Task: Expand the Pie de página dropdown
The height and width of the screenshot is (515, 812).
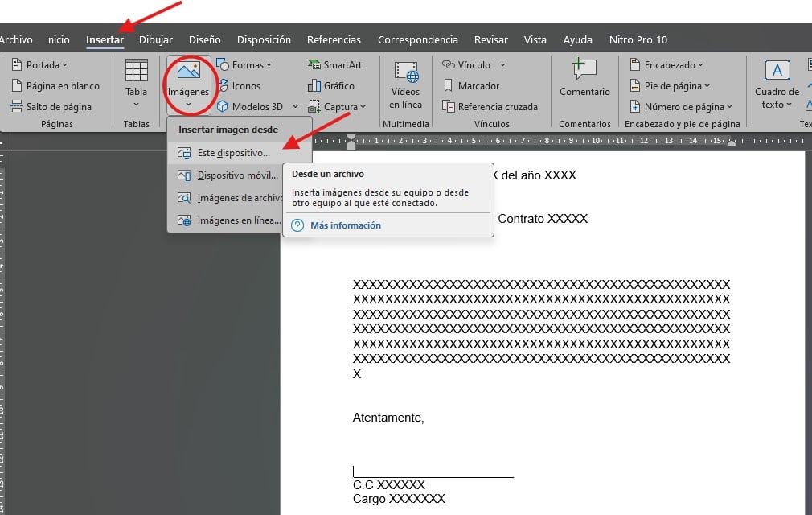Action: (x=707, y=86)
